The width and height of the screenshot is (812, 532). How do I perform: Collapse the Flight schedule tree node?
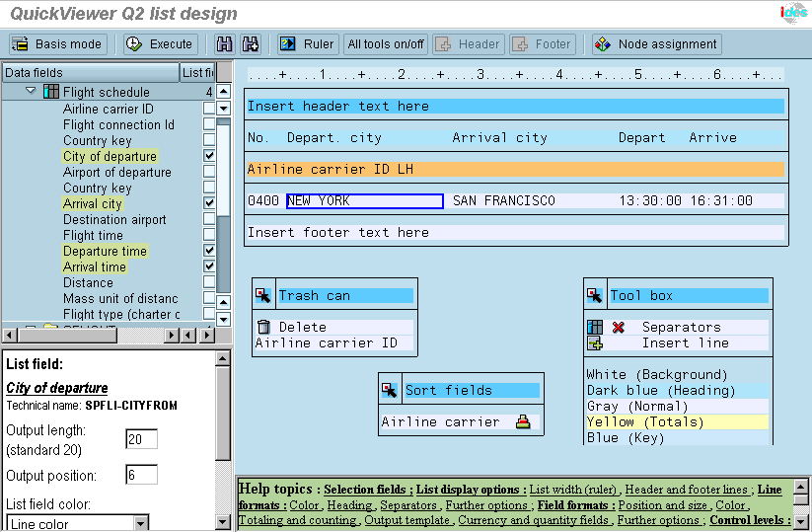point(31,92)
